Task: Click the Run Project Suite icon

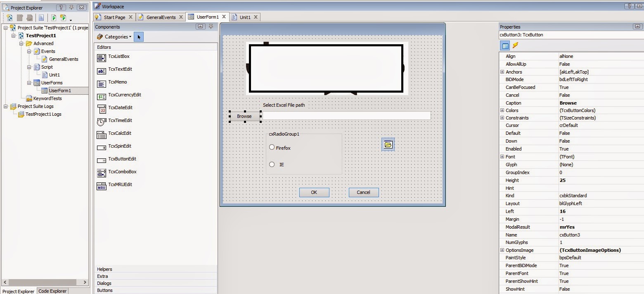Action: tap(62, 18)
